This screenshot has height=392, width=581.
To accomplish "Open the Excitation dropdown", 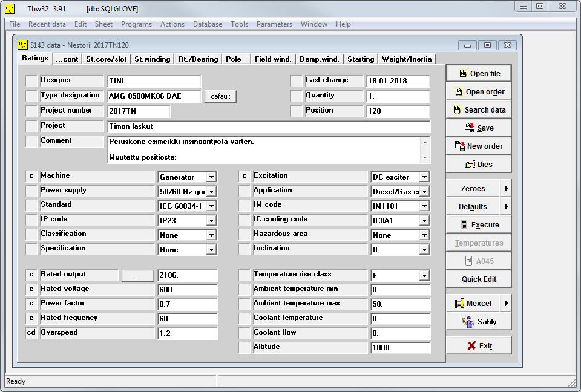I will (x=424, y=177).
